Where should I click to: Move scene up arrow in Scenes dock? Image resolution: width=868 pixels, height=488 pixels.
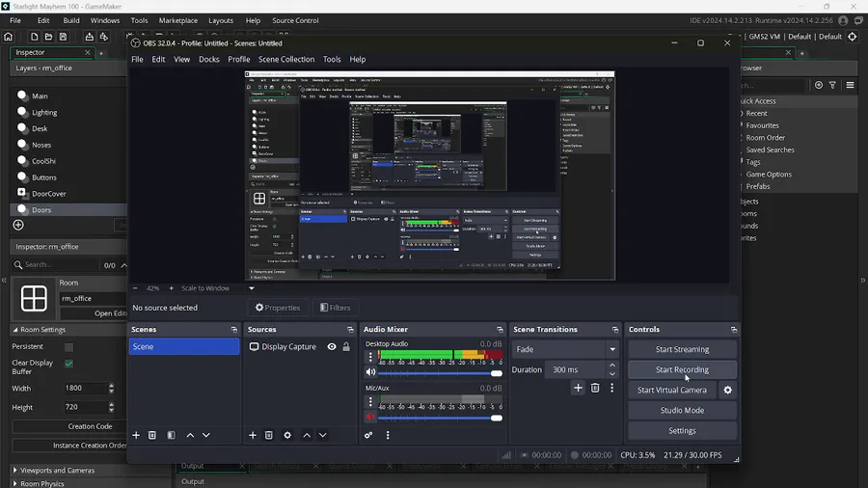pos(190,435)
